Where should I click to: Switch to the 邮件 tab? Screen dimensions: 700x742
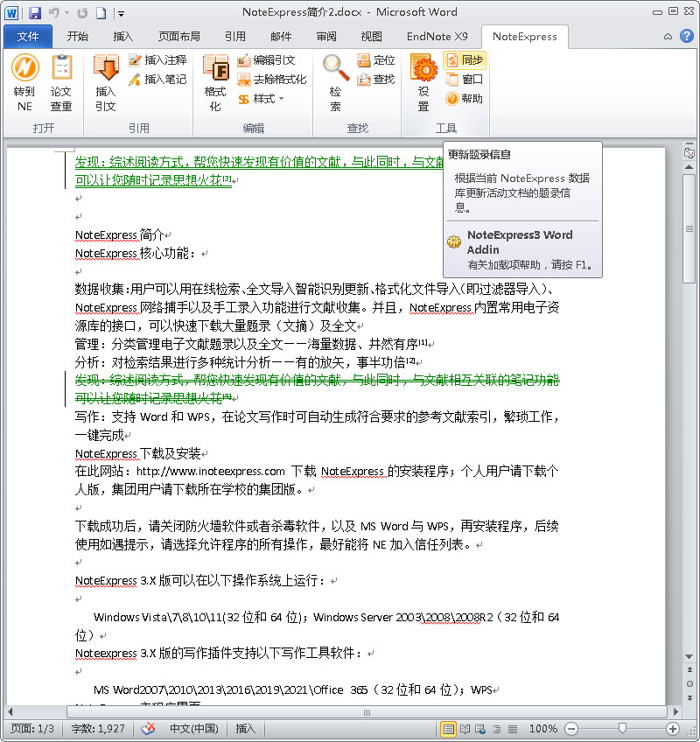pos(281,37)
